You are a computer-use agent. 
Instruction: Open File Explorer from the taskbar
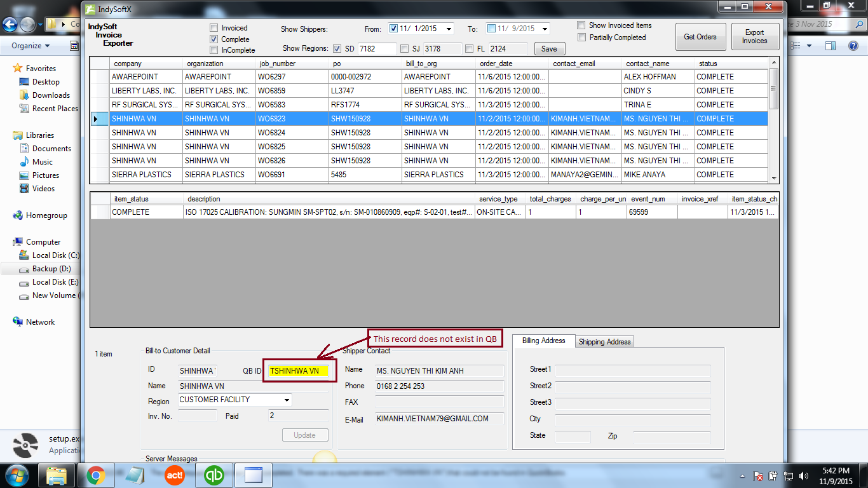tap(57, 475)
